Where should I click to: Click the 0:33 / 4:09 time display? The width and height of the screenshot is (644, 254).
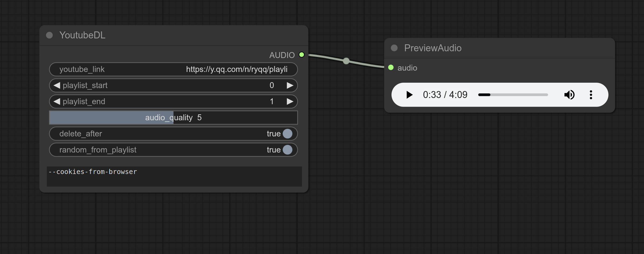coord(445,95)
